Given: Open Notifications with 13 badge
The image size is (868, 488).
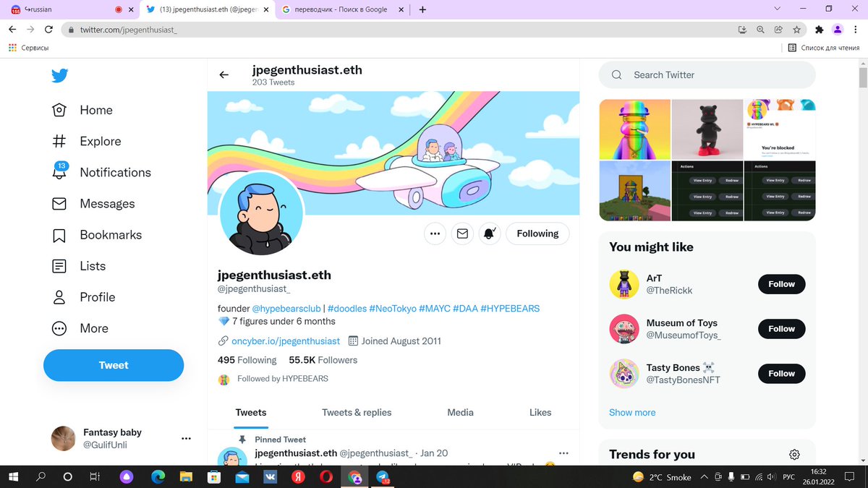Looking at the screenshot, I should (x=101, y=172).
